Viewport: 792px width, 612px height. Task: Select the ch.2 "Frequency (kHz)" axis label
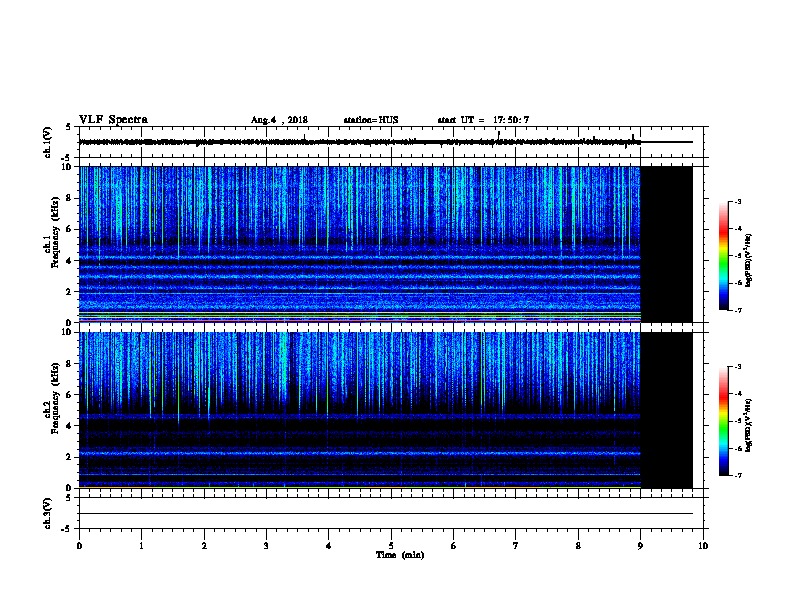pos(55,398)
